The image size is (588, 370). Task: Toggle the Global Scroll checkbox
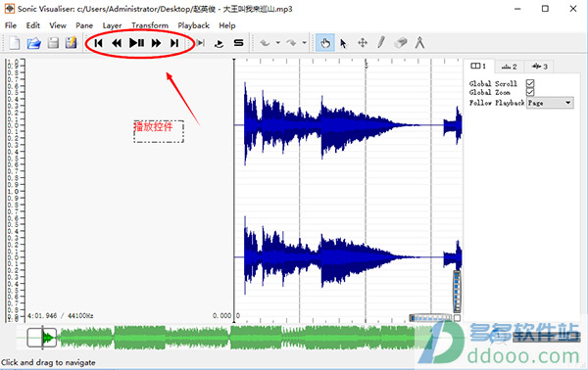[530, 83]
